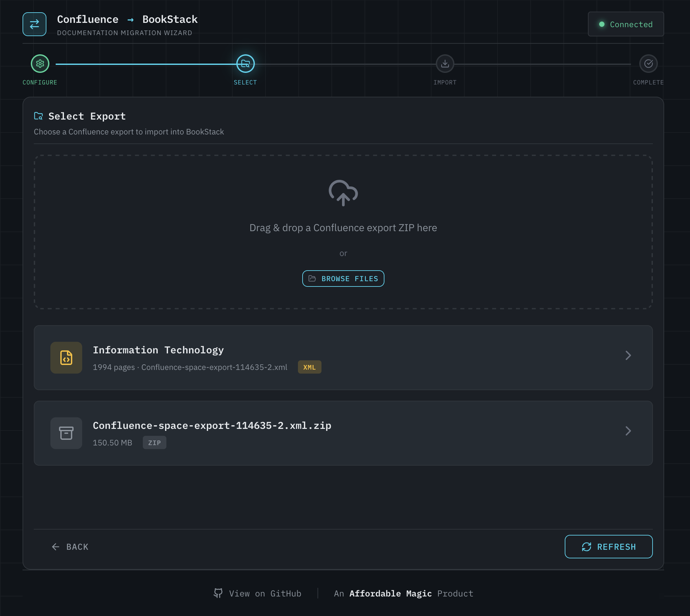This screenshot has width=690, height=616.
Task: Click the ZIP archive icon on the zip export row
Action: (x=66, y=433)
